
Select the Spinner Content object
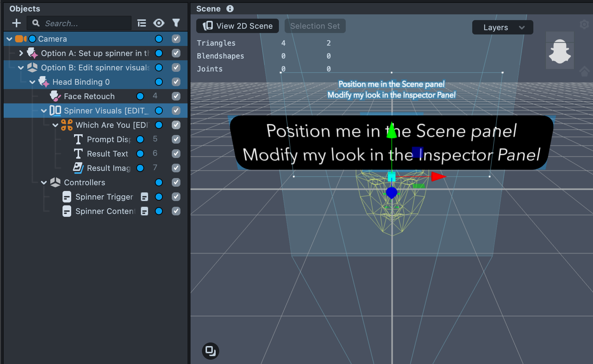(x=105, y=211)
